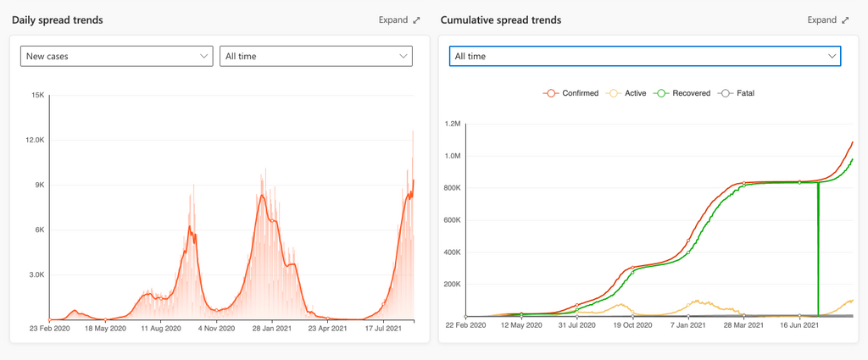
Task: Click Expand link on Cumulative spread trends
Action: pyautogui.click(x=821, y=20)
